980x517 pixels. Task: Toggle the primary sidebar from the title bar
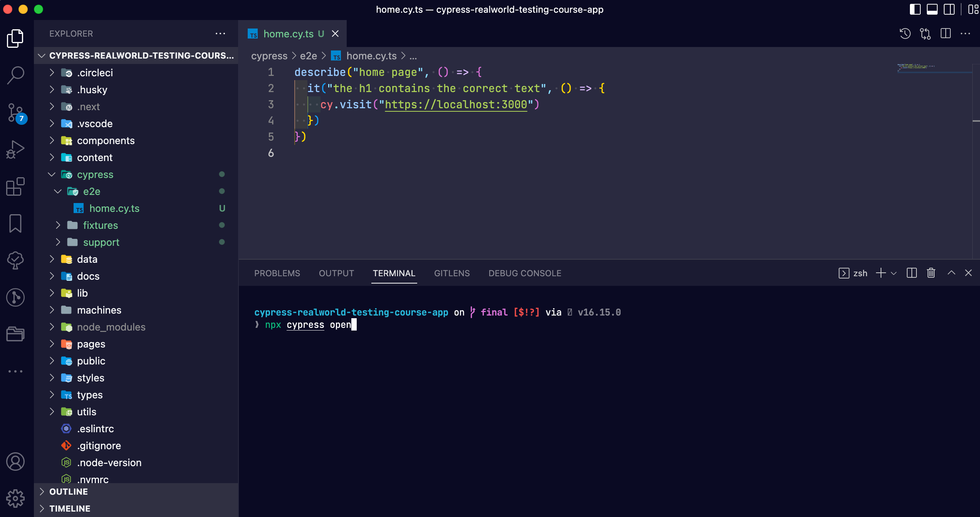pyautogui.click(x=914, y=10)
